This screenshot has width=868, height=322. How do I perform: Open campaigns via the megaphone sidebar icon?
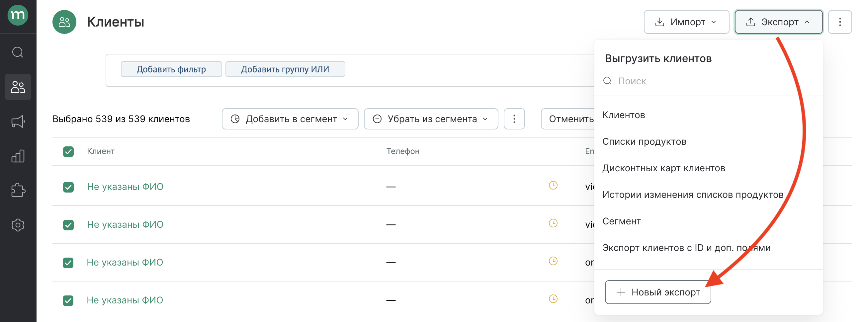[18, 121]
